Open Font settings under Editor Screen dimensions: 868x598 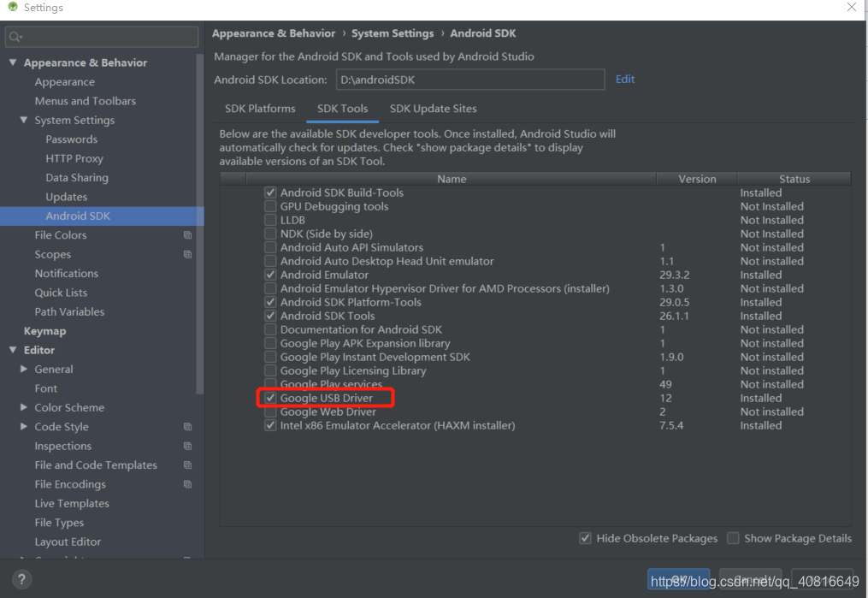tap(46, 388)
